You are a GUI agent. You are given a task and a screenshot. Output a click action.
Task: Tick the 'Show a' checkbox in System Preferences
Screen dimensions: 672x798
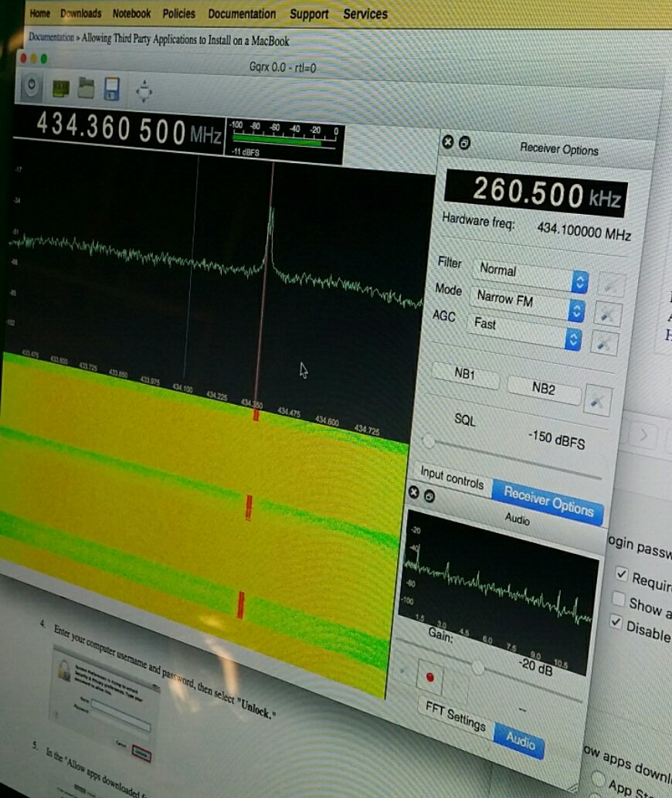[618, 599]
